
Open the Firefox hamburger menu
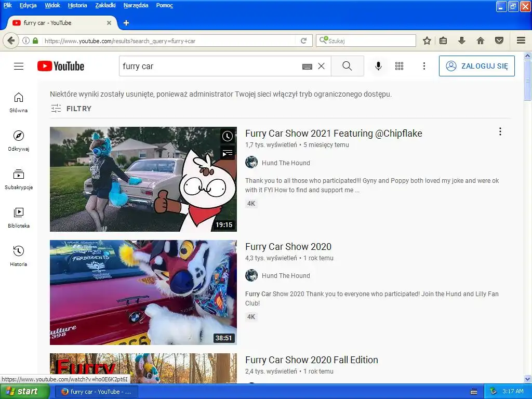tap(521, 41)
